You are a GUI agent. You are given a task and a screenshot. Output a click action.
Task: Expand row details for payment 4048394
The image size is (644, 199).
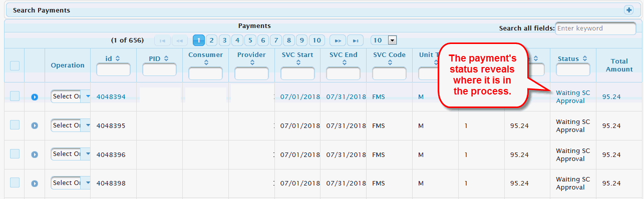(x=35, y=97)
